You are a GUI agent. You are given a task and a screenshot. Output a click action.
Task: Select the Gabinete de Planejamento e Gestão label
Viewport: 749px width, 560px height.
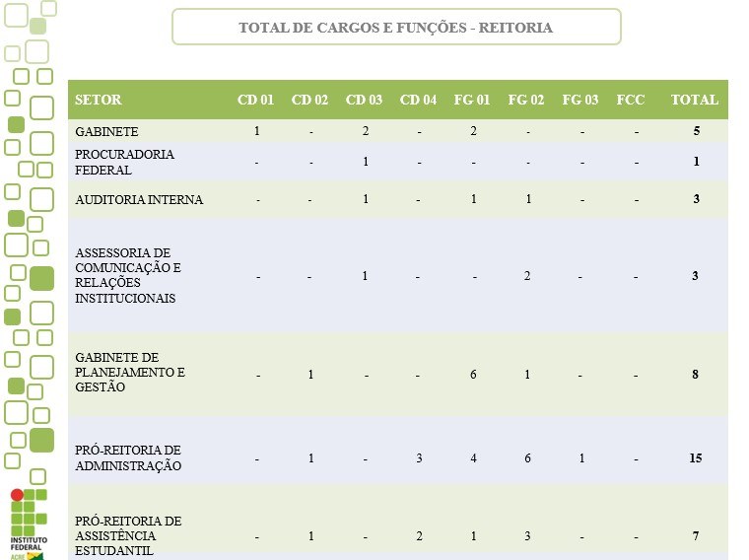[x=129, y=373]
